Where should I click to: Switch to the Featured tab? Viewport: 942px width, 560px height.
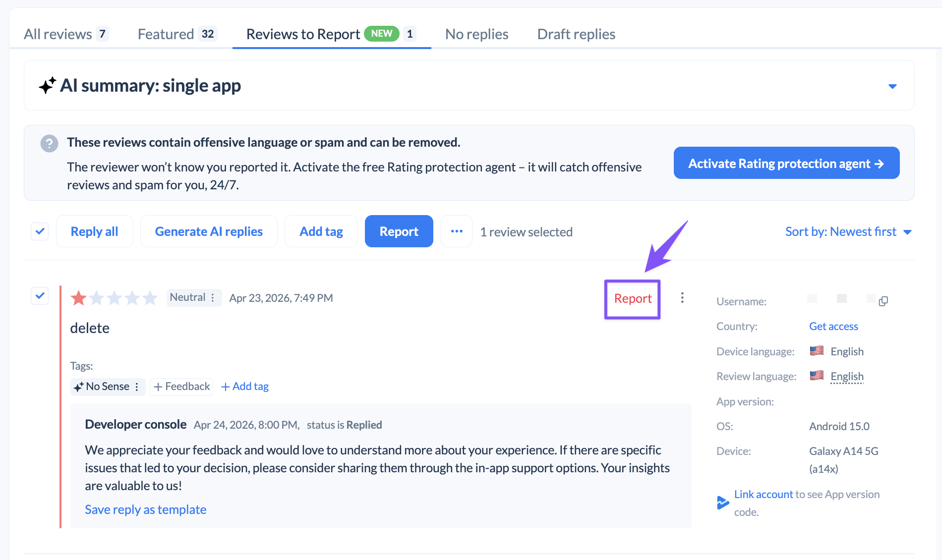177,34
